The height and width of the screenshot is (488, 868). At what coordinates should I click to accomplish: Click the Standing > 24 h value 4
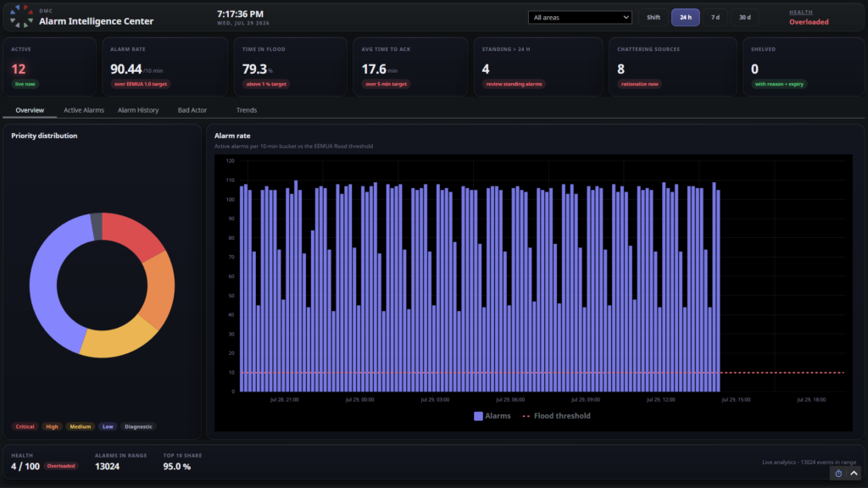486,69
